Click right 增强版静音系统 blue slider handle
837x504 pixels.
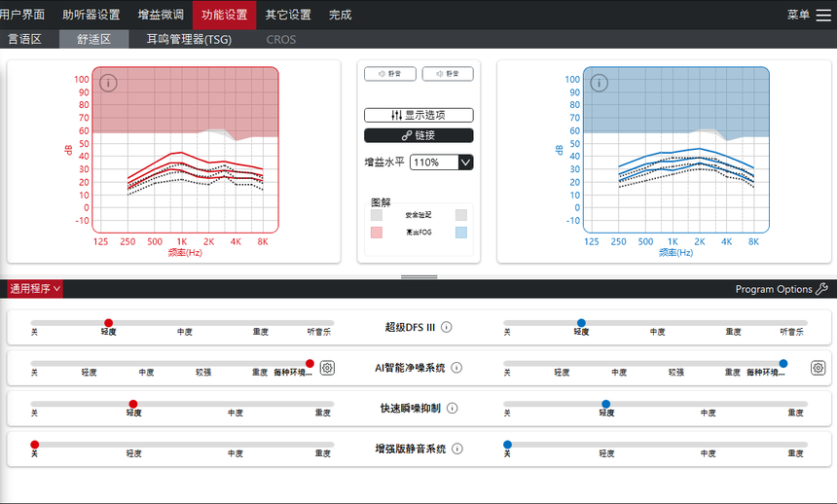508,445
